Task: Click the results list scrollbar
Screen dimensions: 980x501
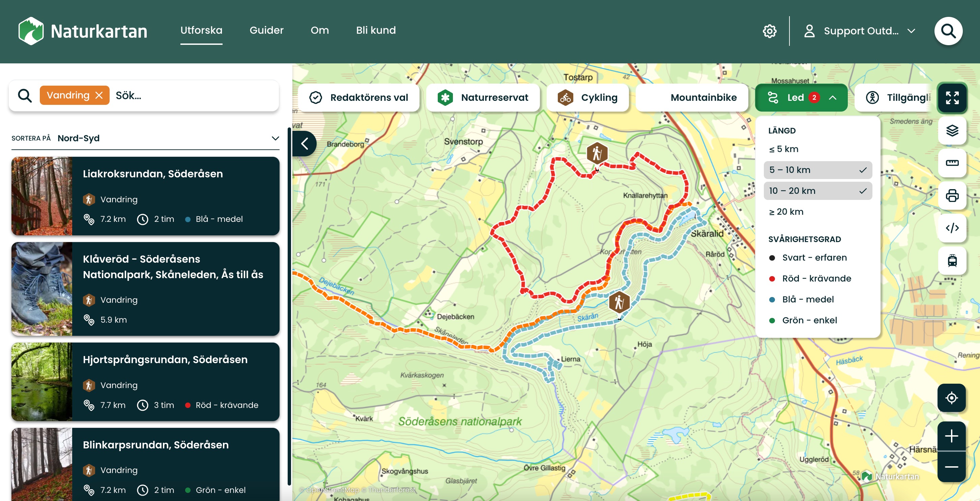Action: pos(289,306)
